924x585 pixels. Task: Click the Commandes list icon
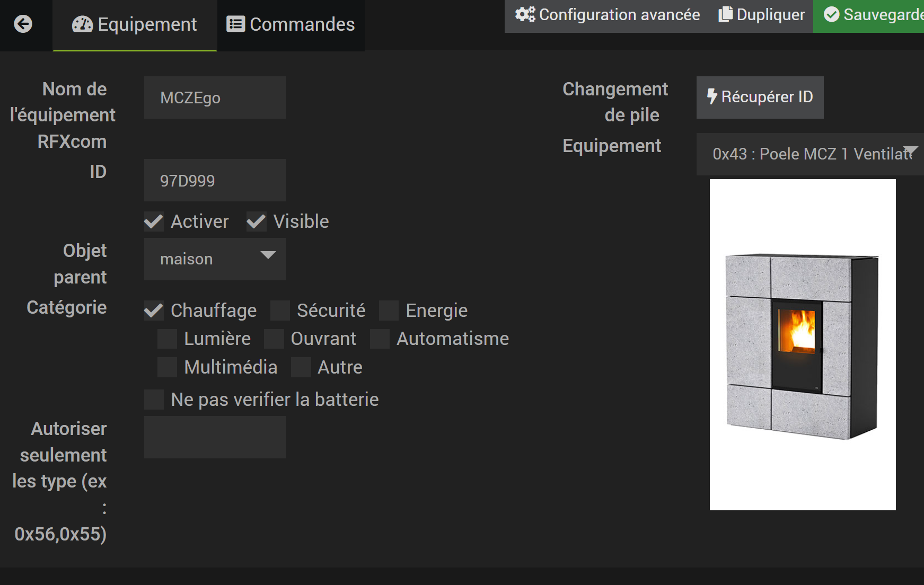coord(236,24)
